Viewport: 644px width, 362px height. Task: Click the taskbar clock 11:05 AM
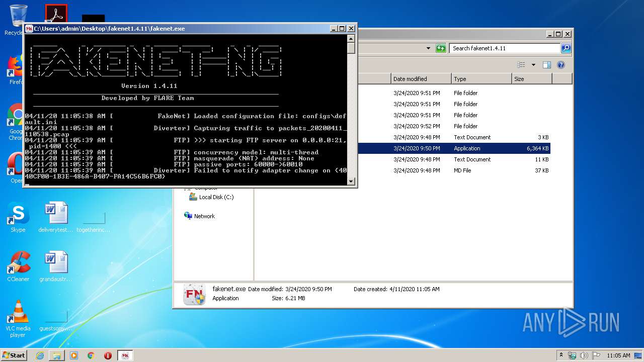point(618,355)
